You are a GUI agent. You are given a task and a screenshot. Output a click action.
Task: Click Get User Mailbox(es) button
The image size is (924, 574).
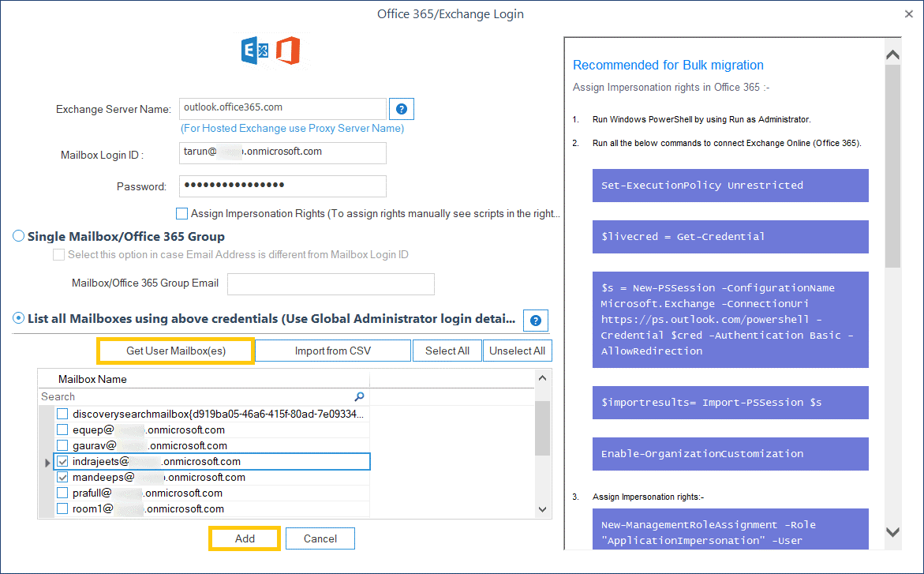point(176,351)
